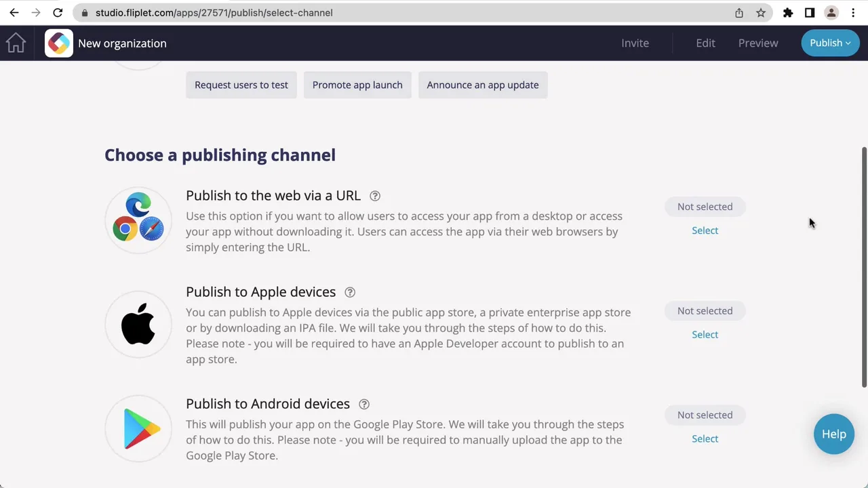Click Announce an app update button

pyautogui.click(x=483, y=85)
